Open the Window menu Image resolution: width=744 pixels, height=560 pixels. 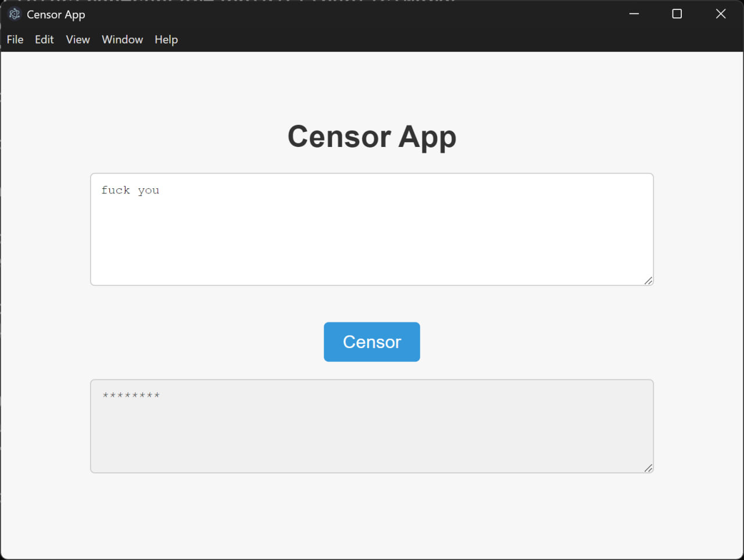[x=122, y=40]
